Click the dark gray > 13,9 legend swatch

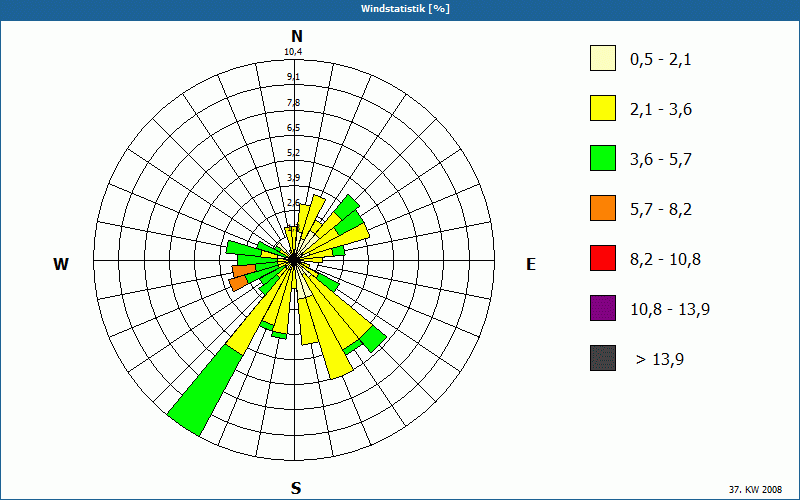pos(603,358)
